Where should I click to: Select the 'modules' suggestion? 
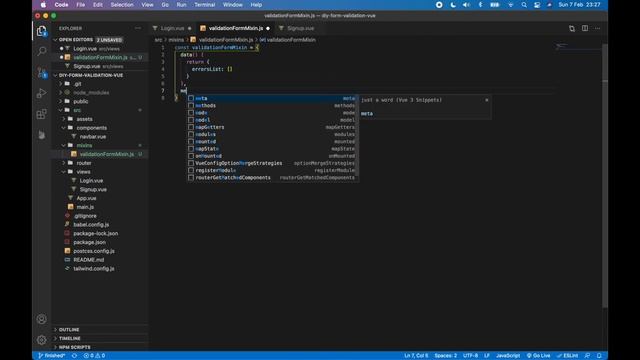coord(272,134)
